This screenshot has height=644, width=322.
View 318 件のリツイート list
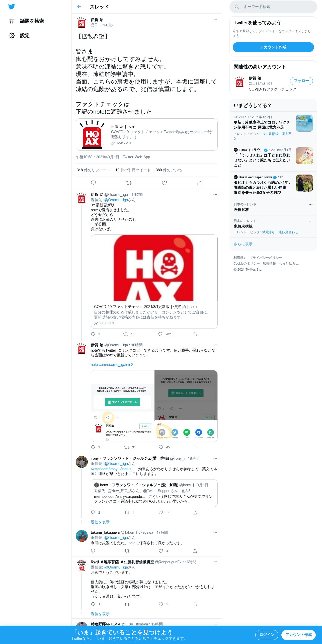click(x=93, y=170)
